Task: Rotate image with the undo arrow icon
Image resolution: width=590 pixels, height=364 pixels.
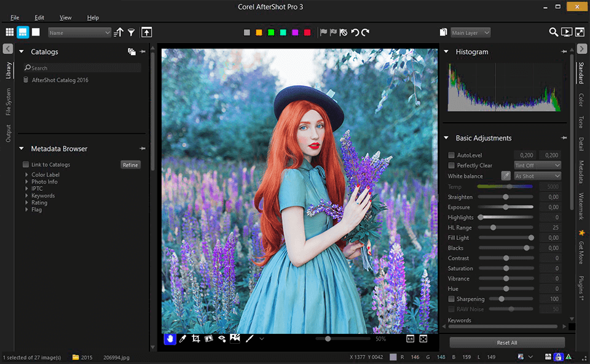Action: click(355, 32)
